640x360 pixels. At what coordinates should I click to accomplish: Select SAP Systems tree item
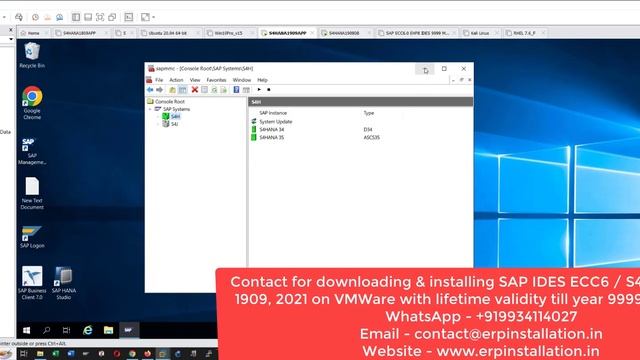[176, 109]
